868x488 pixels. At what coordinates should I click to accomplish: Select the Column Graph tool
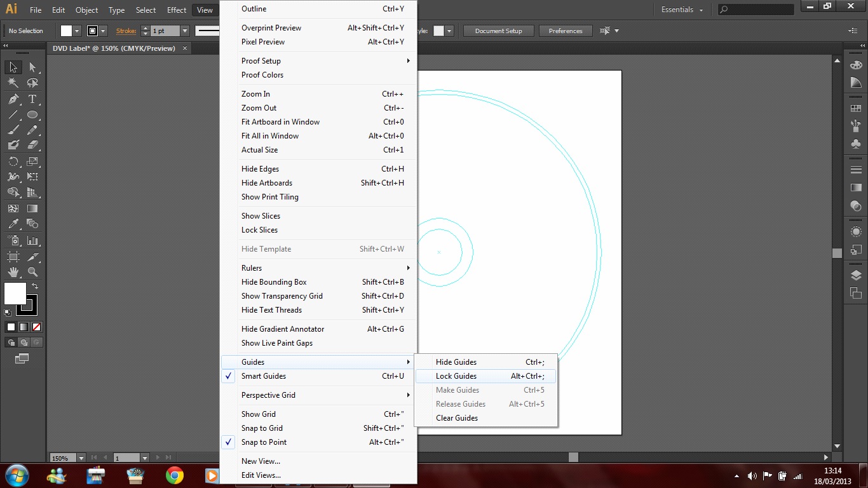pyautogui.click(x=32, y=241)
